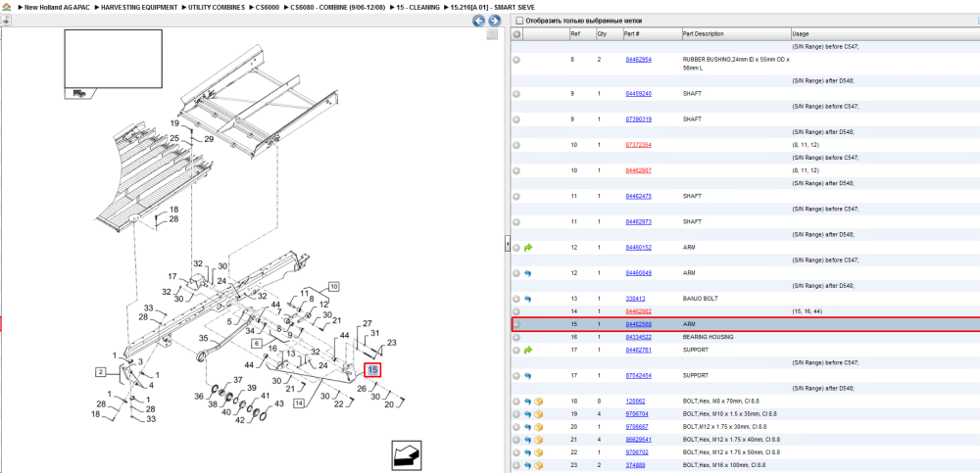Image resolution: width=980 pixels, height=473 pixels.
Task: Select callout 35 in the diagram
Action: tap(203, 338)
